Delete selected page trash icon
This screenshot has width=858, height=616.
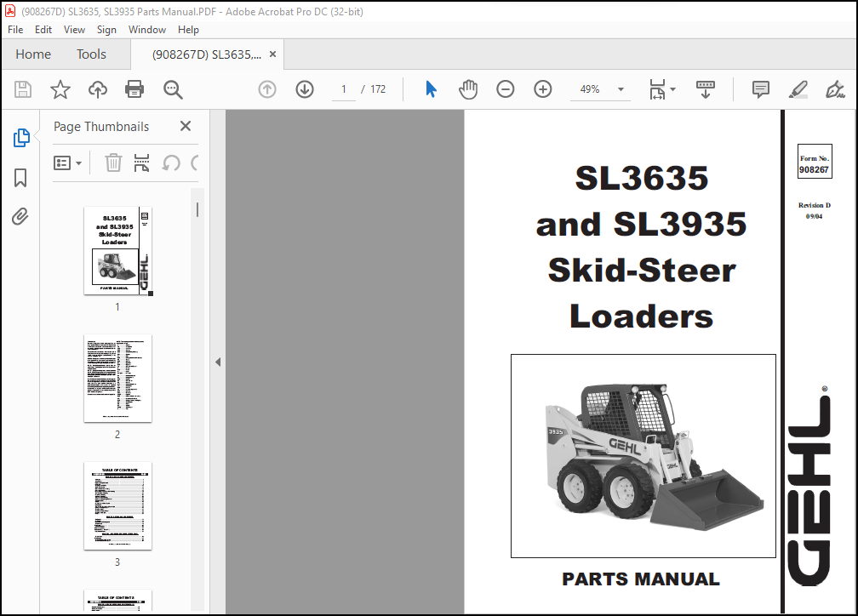(113, 163)
